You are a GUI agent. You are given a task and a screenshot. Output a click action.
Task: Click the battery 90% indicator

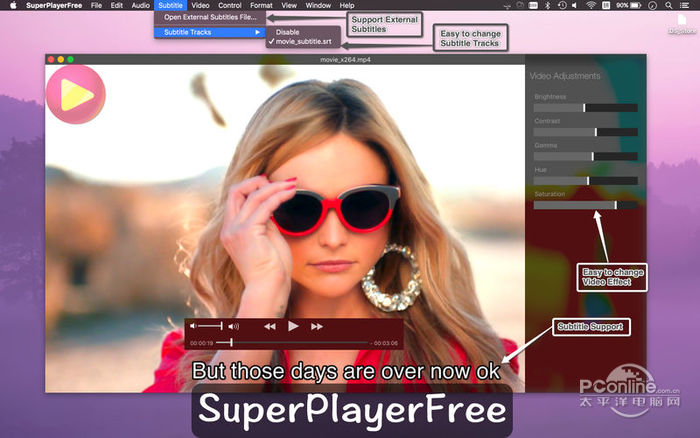point(628,5)
